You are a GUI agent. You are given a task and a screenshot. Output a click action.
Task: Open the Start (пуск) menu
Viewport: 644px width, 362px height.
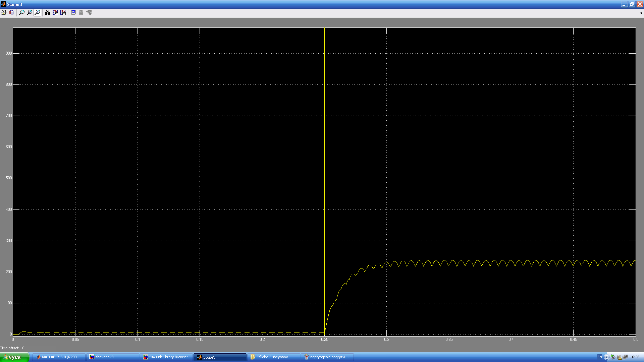(x=14, y=357)
